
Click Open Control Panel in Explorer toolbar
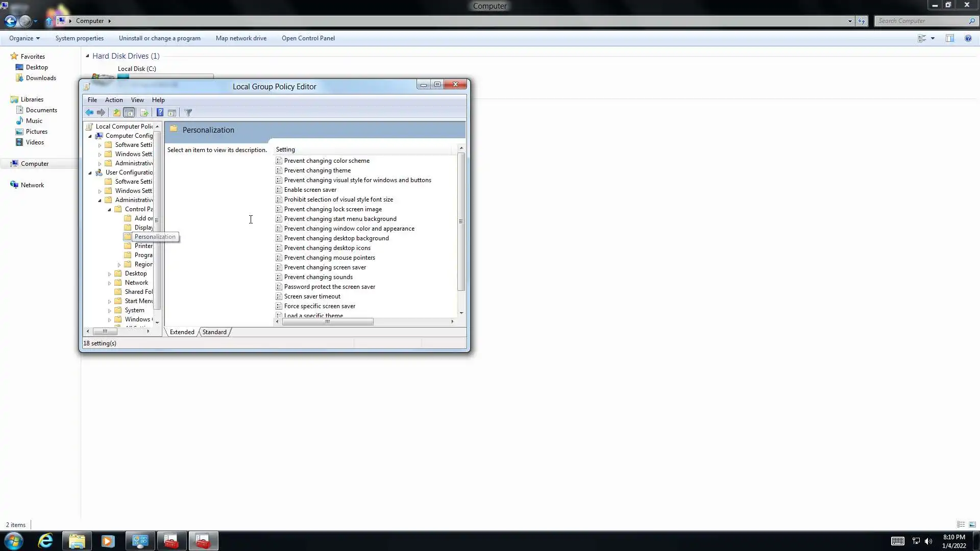(308, 38)
